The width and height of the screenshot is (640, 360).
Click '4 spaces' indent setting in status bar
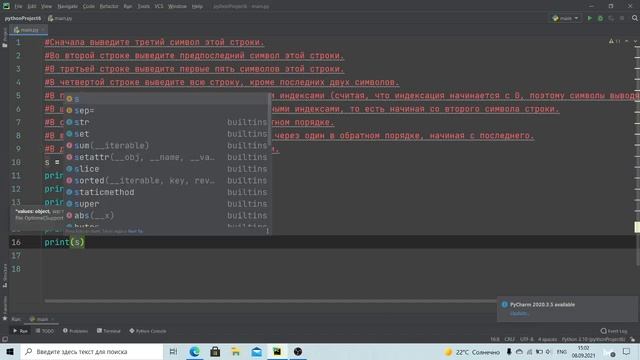[x=547, y=339]
